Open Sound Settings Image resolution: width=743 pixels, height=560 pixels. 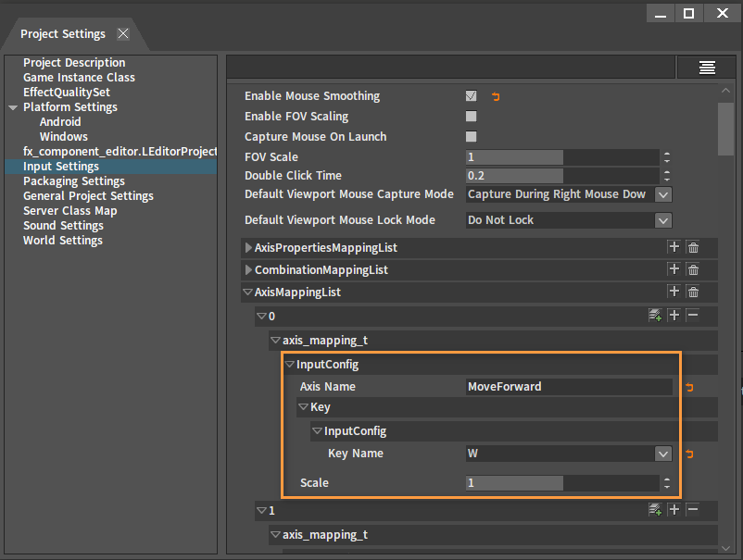64,225
